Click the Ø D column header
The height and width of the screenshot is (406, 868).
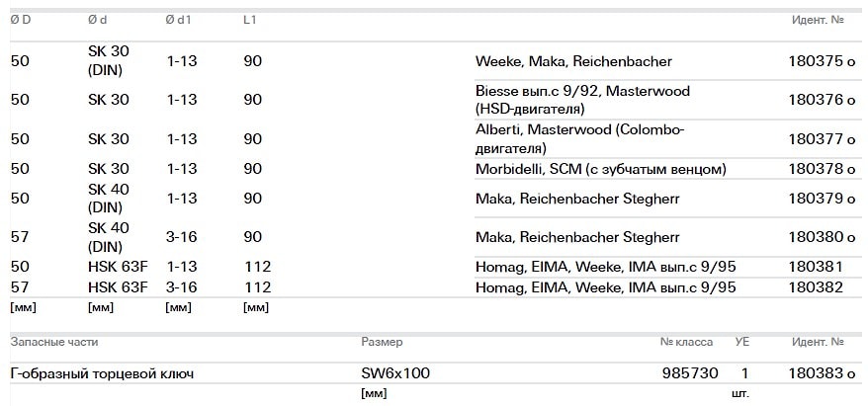(x=20, y=20)
